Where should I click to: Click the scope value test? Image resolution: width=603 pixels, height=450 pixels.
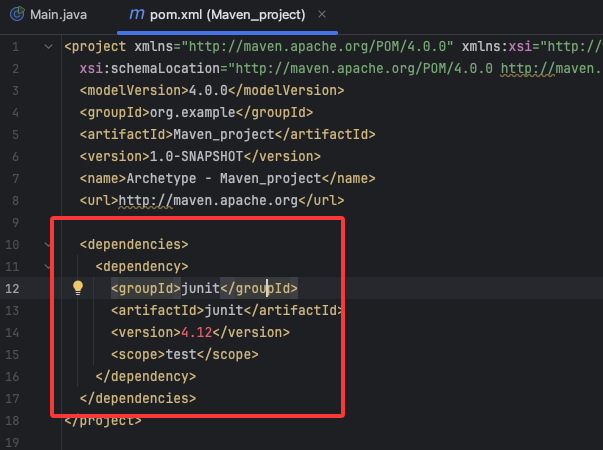pos(180,354)
